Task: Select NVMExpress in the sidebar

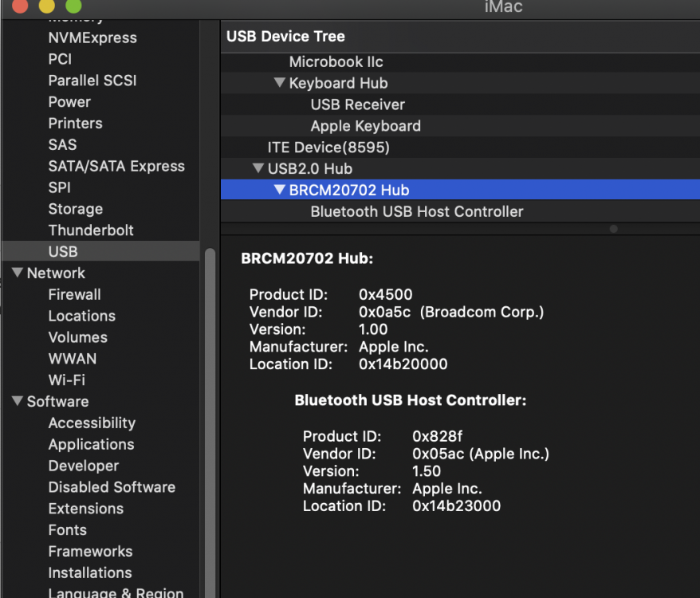Action: tap(92, 38)
